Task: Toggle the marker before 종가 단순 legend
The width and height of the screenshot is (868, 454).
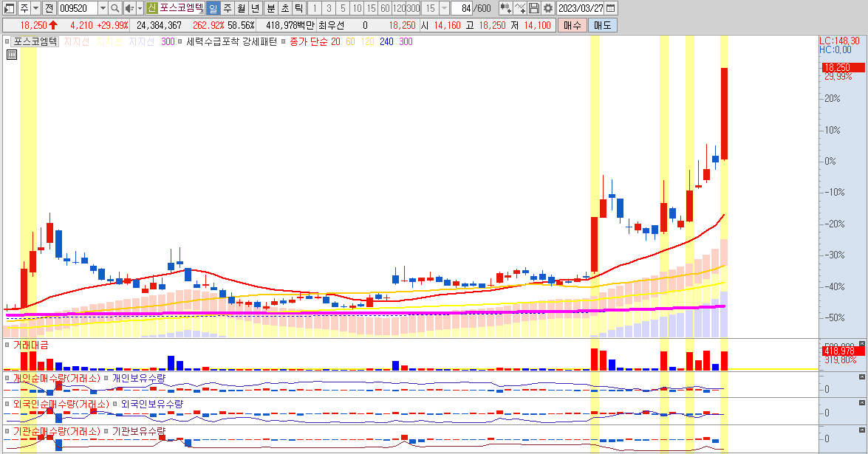Action: coord(284,41)
